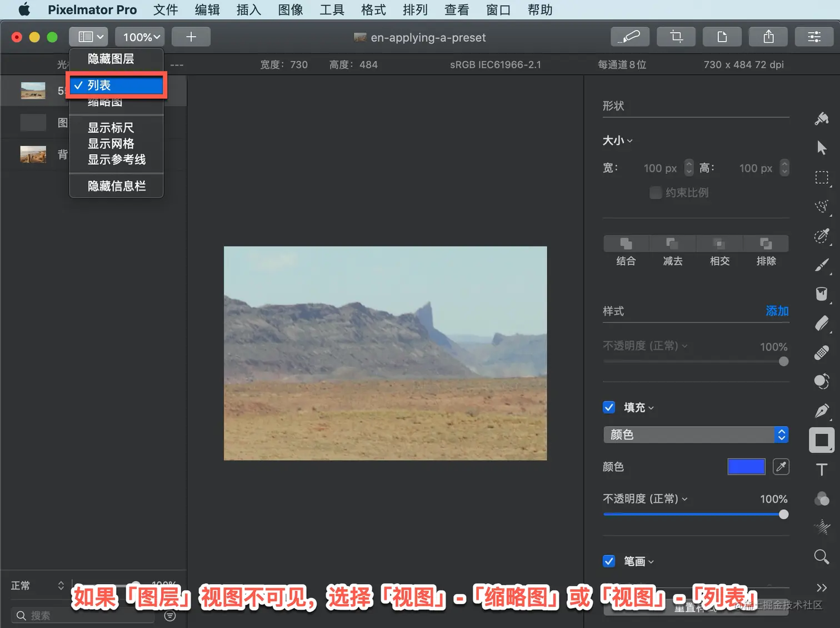
Task: Toggle the 约束比例 checkbox
Action: [x=656, y=193]
